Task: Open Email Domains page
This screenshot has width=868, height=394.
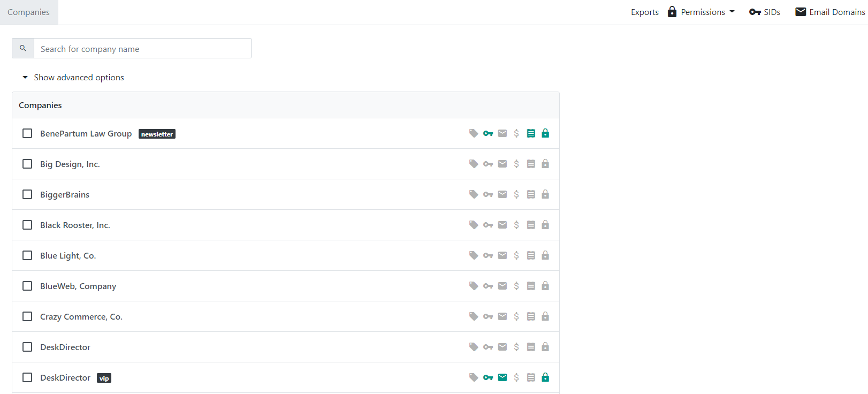Action: pos(830,12)
